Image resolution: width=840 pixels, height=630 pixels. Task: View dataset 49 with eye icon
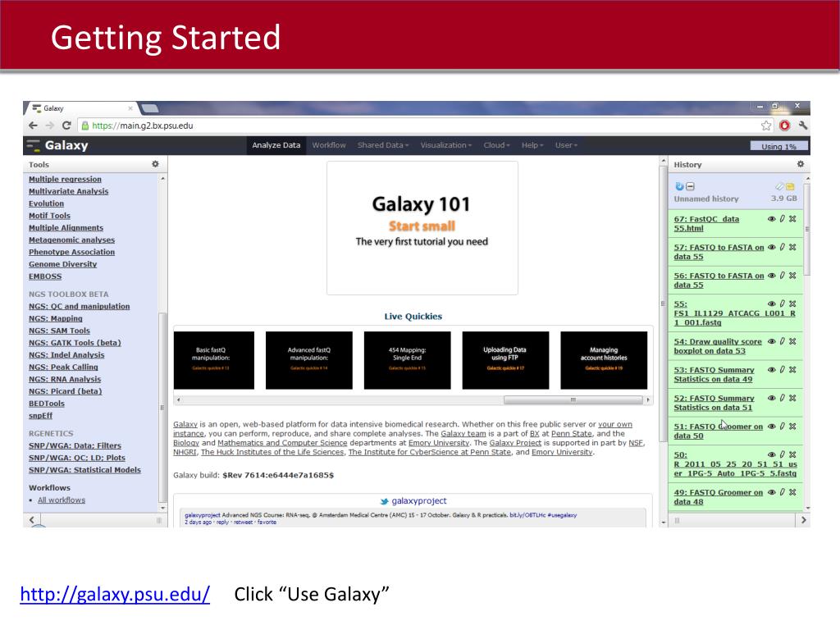(x=771, y=492)
